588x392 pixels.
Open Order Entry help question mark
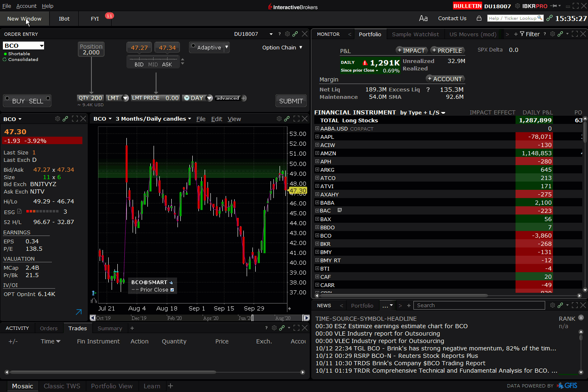(280, 34)
